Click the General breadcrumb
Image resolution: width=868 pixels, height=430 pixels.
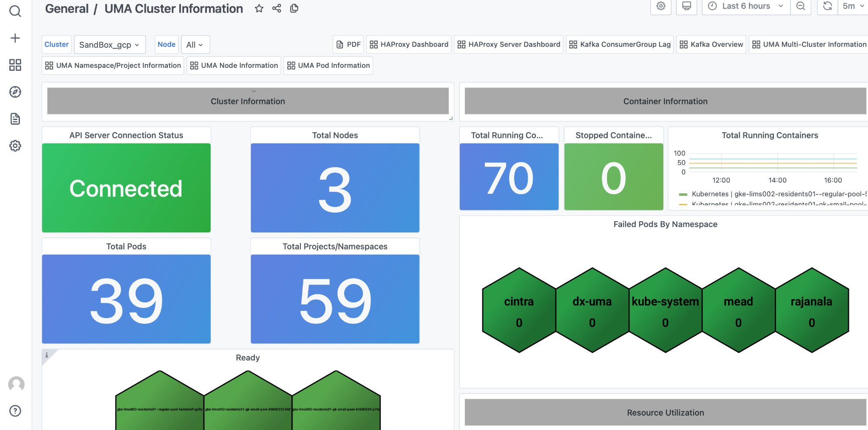[67, 8]
